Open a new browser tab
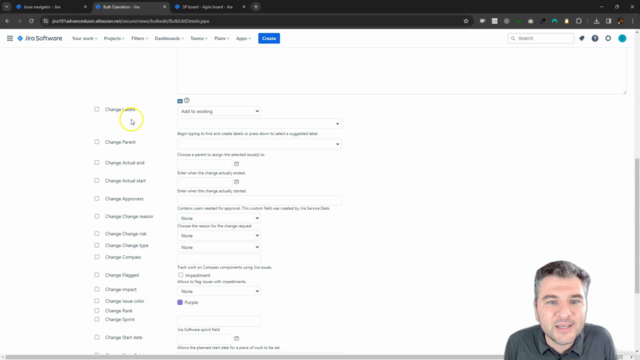Image resolution: width=640 pixels, height=360 pixels. tap(256, 7)
